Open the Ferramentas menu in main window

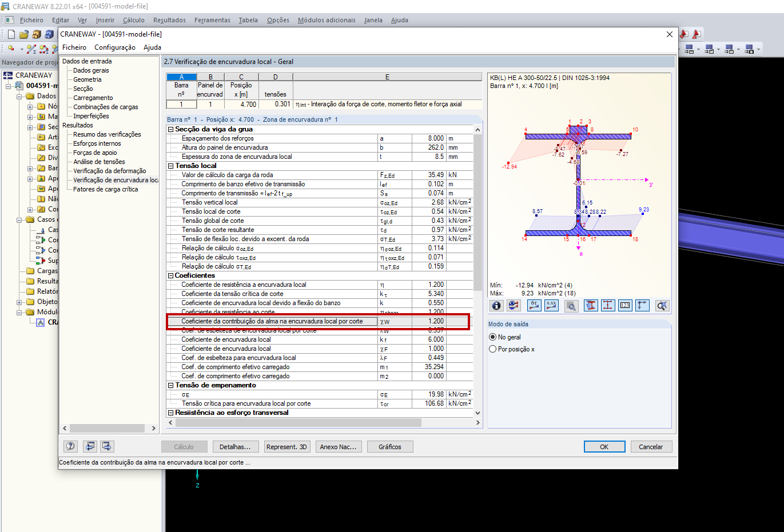tap(212, 20)
